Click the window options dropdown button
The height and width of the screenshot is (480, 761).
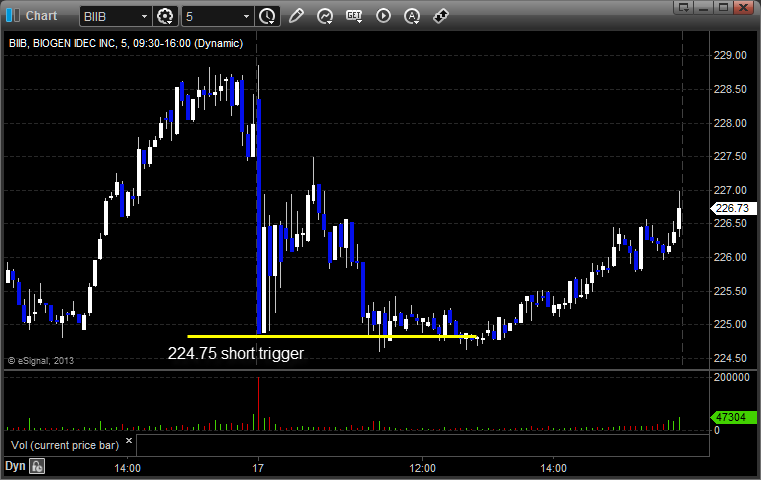click(x=684, y=7)
